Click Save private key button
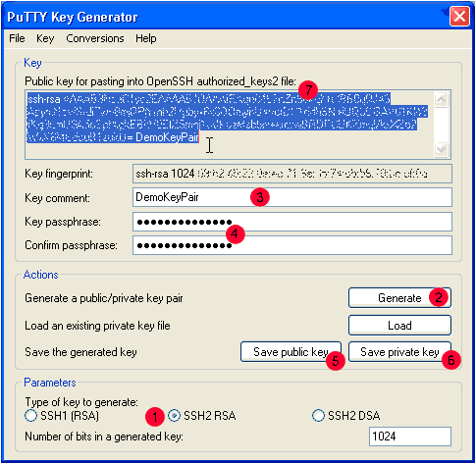This screenshot has width=476, height=463. click(x=399, y=352)
